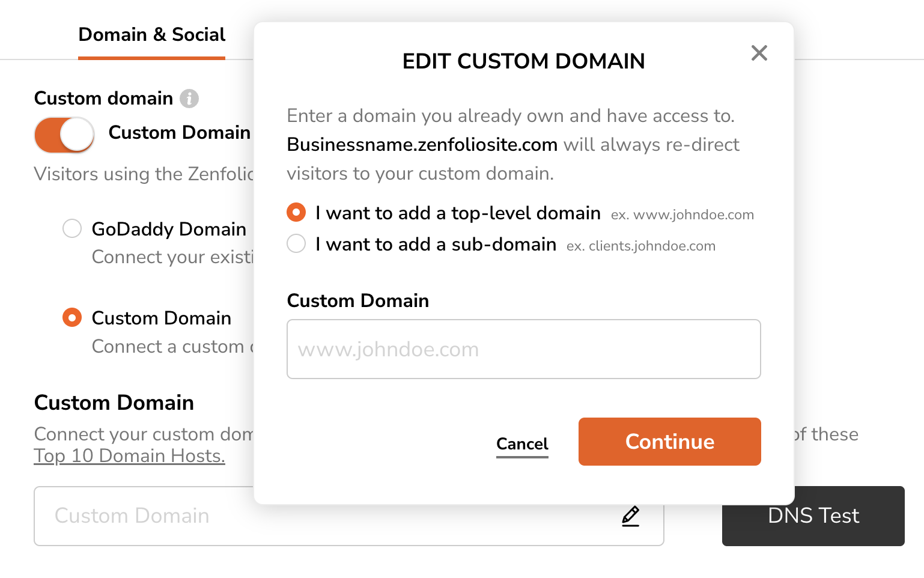Select the top-level domain radio option
The width and height of the screenshot is (924, 578).
296,213
